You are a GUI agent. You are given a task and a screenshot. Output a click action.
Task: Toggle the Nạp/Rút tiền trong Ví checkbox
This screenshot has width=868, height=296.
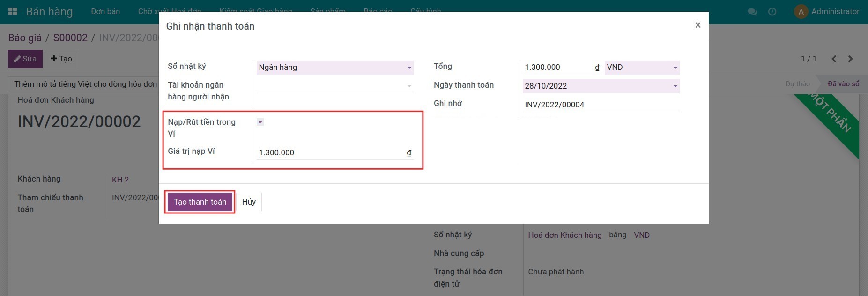[260, 122]
